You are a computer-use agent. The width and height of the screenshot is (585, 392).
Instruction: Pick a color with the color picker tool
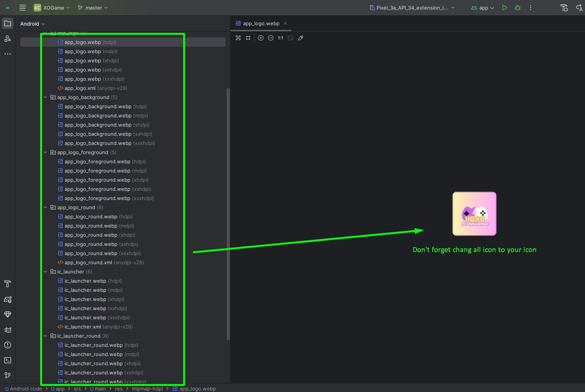tap(301, 38)
